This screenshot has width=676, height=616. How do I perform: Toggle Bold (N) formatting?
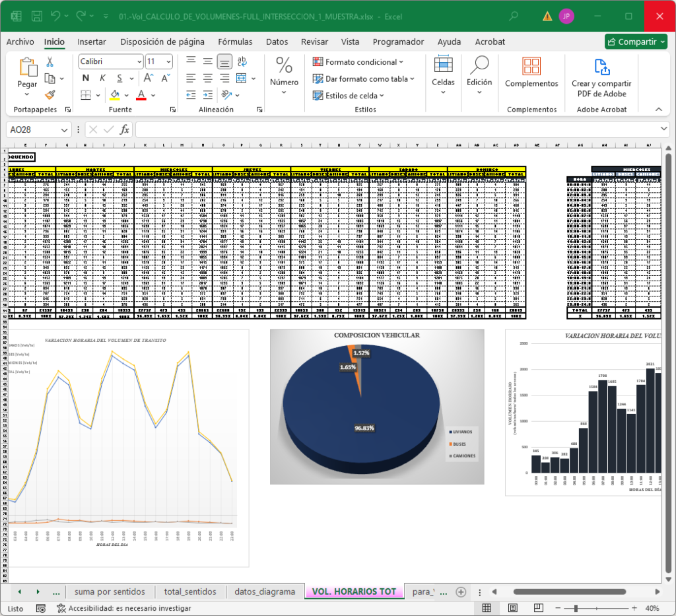[85, 79]
